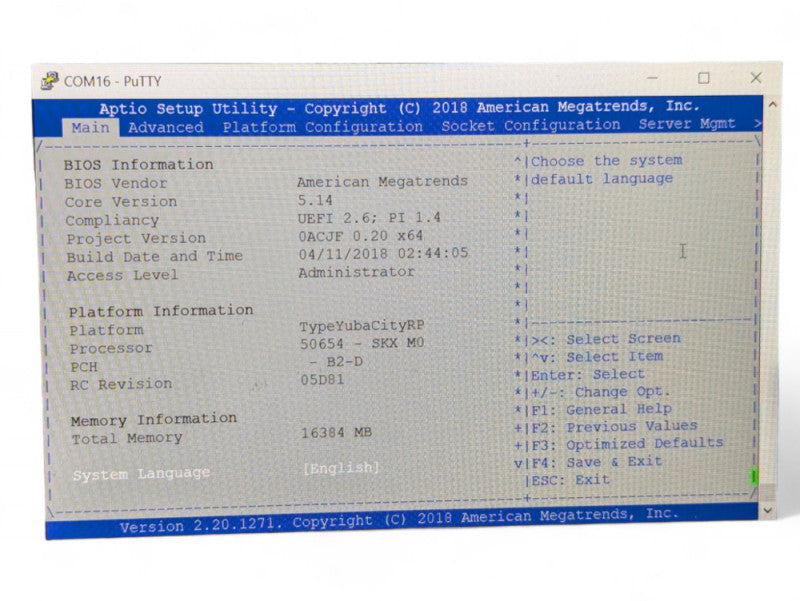Click the F3: Optimized Defaults hint
This screenshot has height=601, width=800.
628,444
